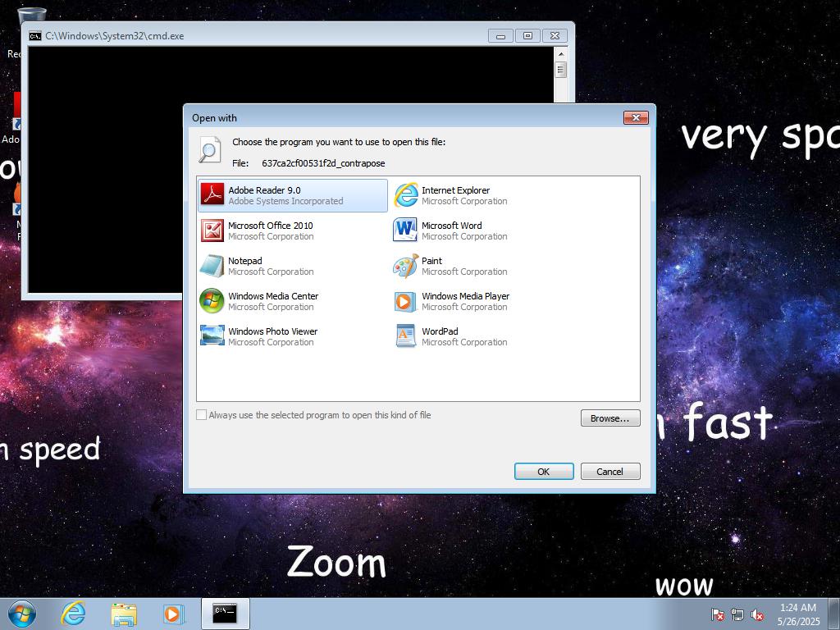Click the 'Internet Explorer' program name
The width and height of the screenshot is (840, 630).
(456, 190)
